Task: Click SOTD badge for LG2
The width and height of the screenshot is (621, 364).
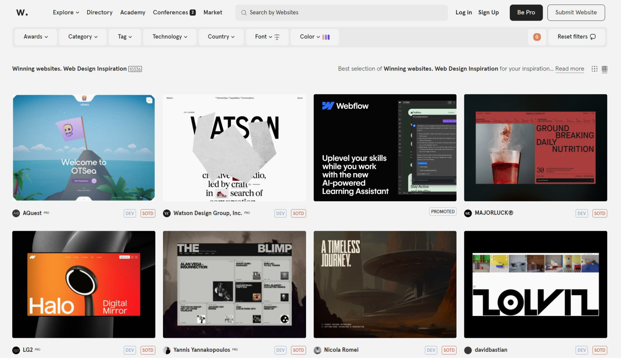Action: click(148, 350)
